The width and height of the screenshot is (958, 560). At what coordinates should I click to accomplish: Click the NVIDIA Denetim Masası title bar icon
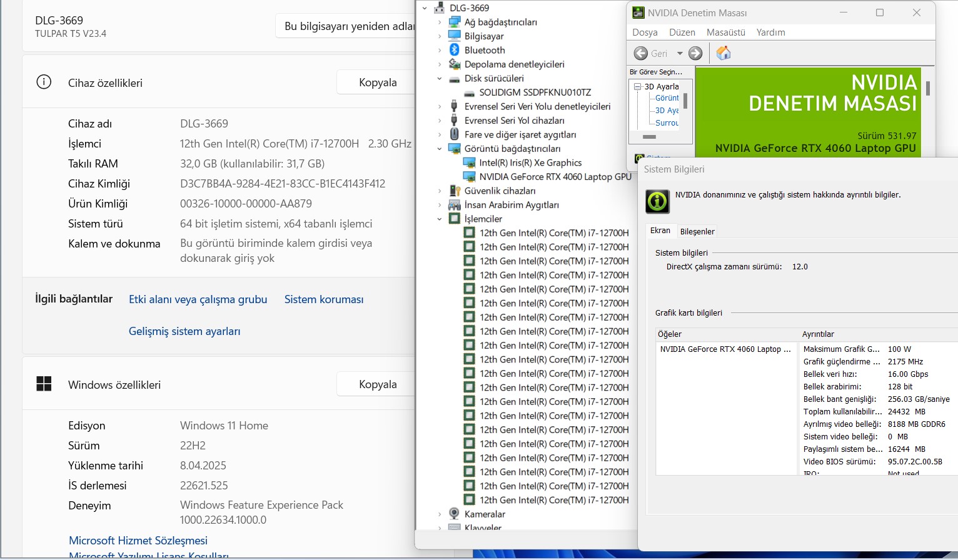tap(638, 12)
